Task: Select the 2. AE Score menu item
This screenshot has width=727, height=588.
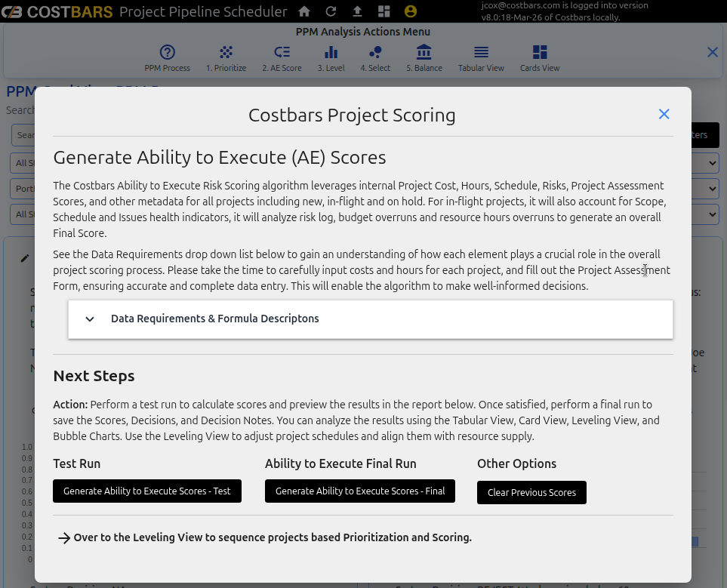Action: pyautogui.click(x=282, y=53)
